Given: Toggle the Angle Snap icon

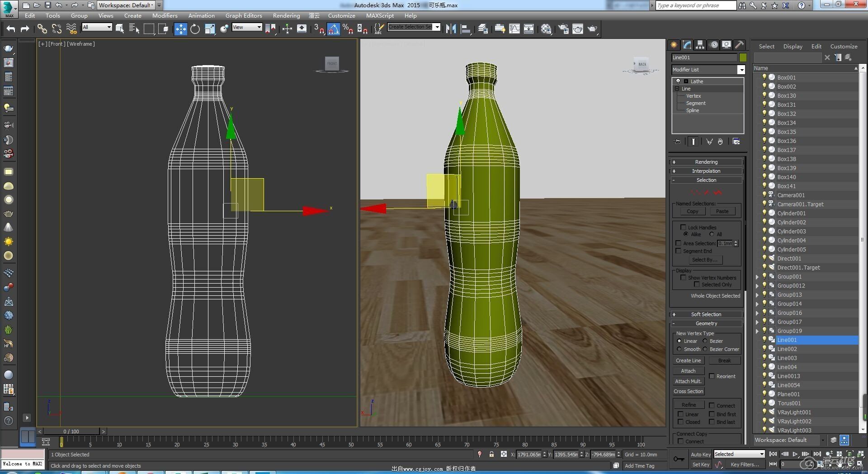Looking at the screenshot, I should click(333, 29).
